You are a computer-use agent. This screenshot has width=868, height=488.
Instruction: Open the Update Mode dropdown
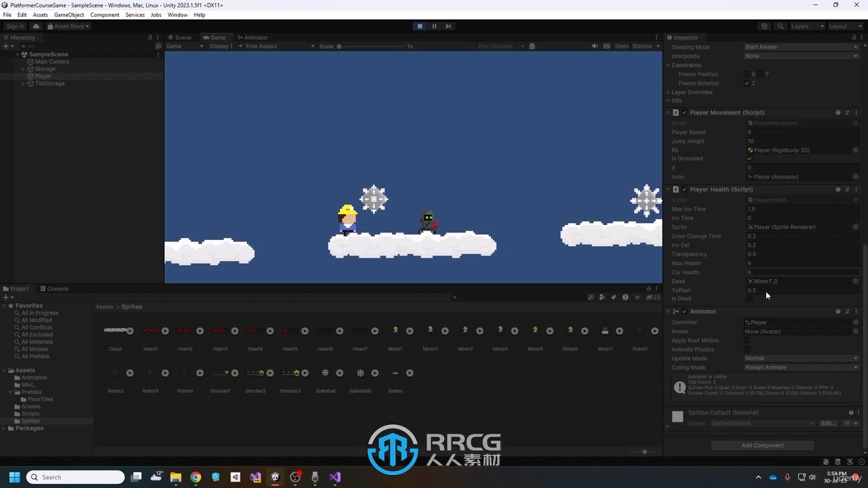click(x=801, y=358)
